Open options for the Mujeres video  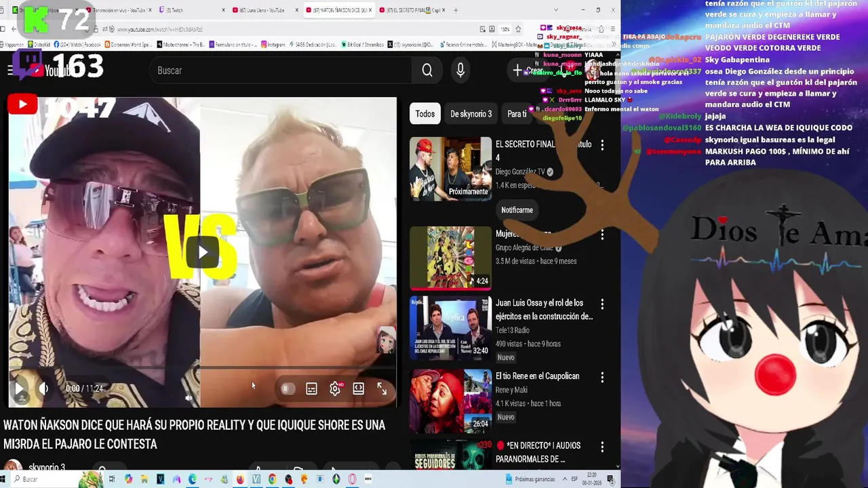point(602,235)
